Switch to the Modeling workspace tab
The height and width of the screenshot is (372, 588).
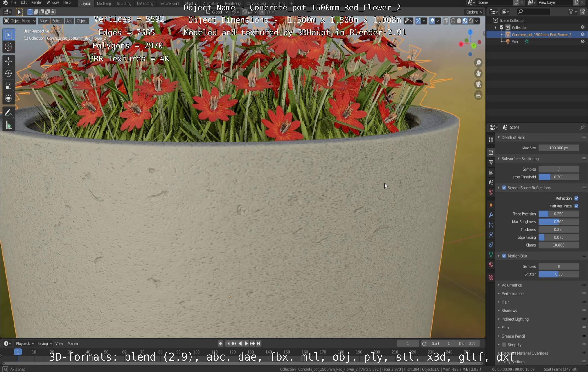tap(104, 3)
